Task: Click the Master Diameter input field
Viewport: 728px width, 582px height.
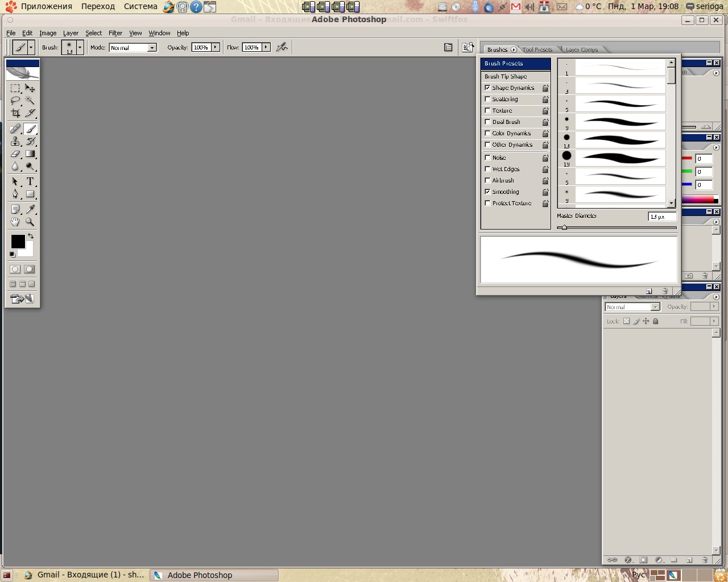Action: pos(662,217)
